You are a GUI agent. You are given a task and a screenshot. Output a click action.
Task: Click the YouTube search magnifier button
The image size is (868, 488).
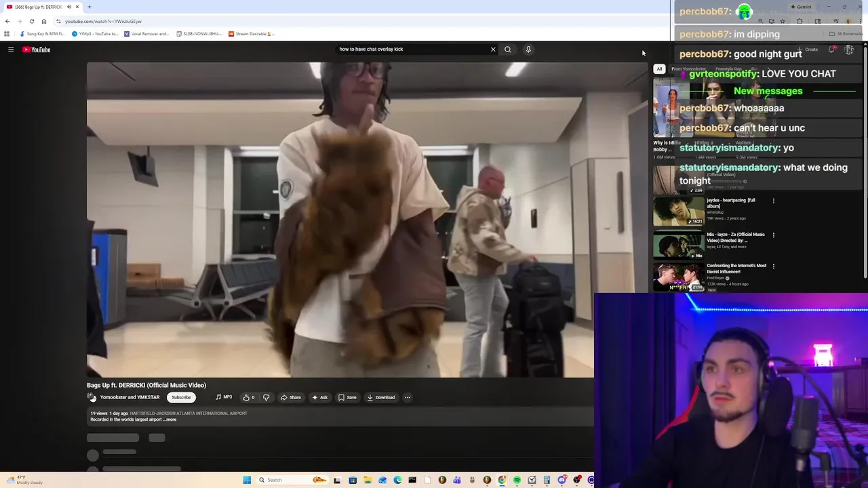coord(508,49)
